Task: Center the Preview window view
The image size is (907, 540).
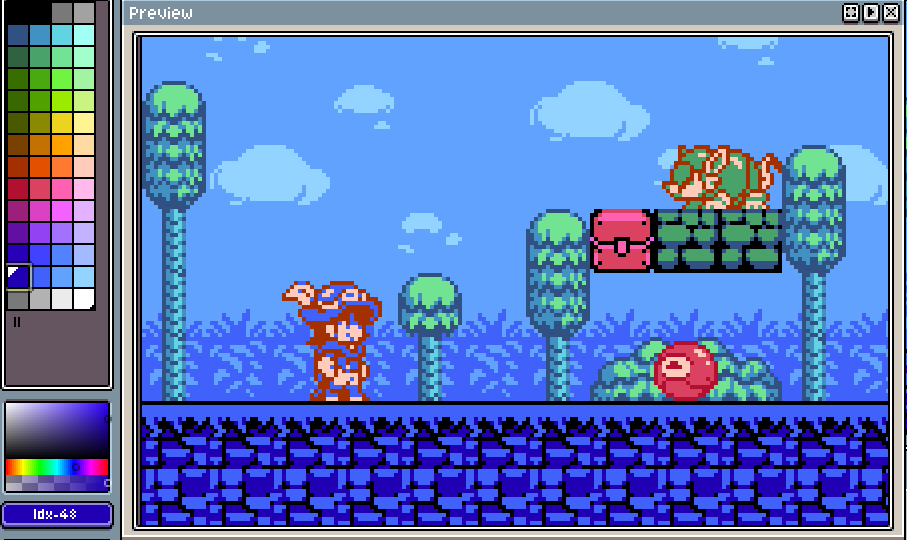Action: (851, 13)
